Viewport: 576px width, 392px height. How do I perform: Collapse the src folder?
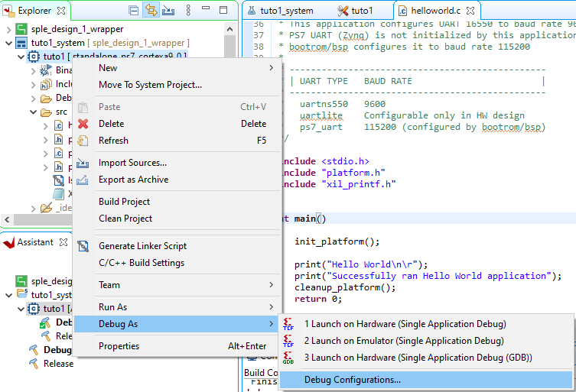click(x=33, y=112)
